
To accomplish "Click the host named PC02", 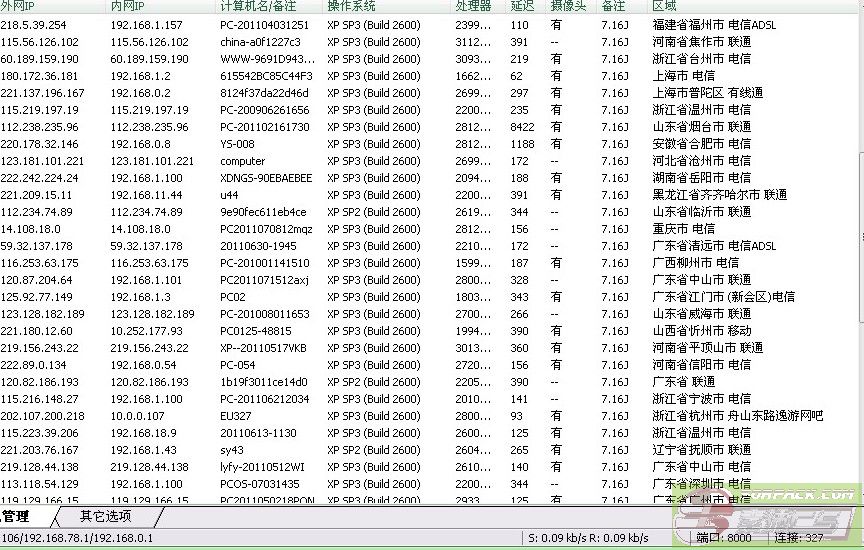I will [233, 297].
